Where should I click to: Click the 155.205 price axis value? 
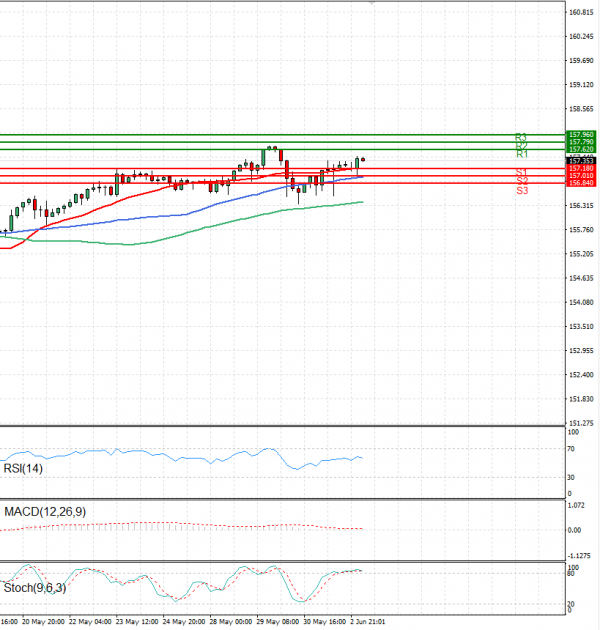point(581,254)
